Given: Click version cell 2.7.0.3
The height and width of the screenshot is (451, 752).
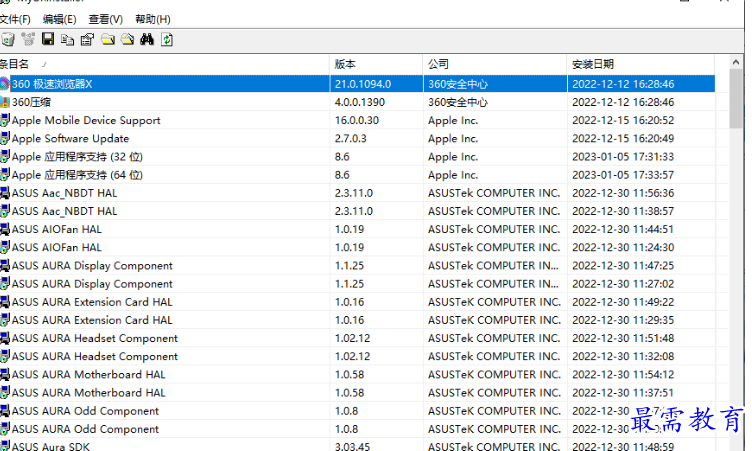Looking at the screenshot, I should coord(351,139).
